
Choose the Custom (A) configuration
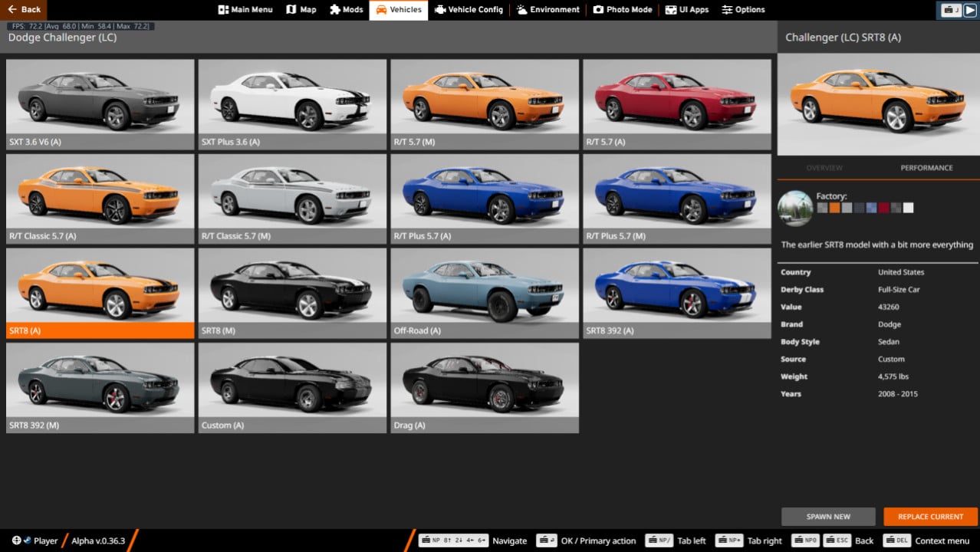[x=292, y=387]
